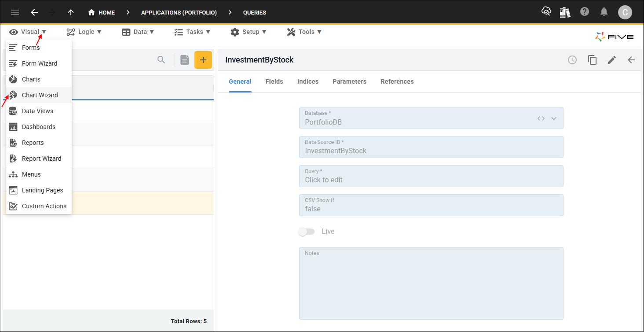Image resolution: width=644 pixels, height=332 pixels.
Task: Click the Query 'Click to edit' field
Action: coord(431,176)
